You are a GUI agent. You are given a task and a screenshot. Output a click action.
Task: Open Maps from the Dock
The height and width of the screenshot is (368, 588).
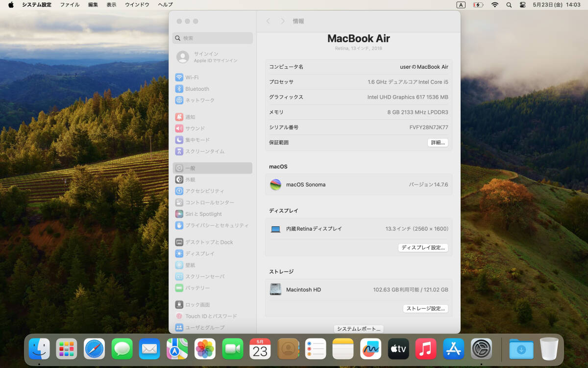click(x=177, y=349)
